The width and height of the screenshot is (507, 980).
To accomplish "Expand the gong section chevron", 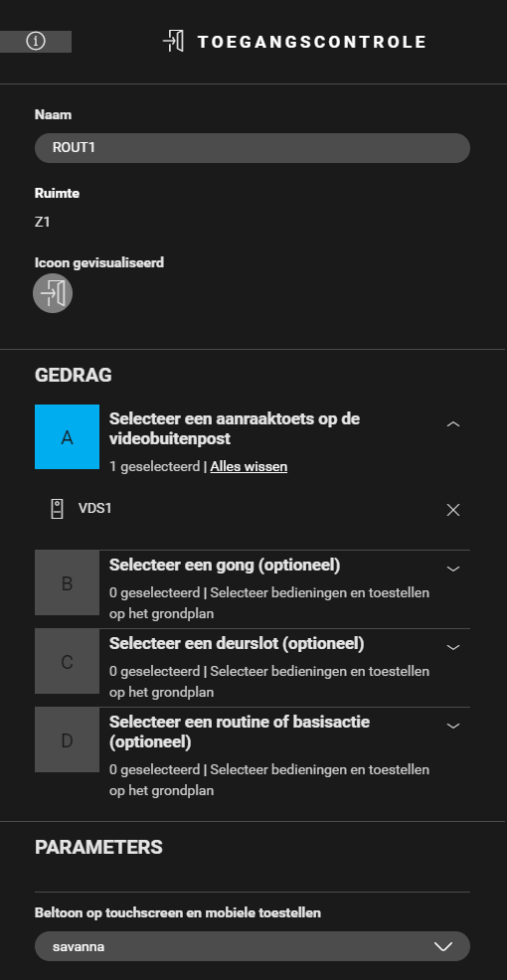I will tap(453, 569).
